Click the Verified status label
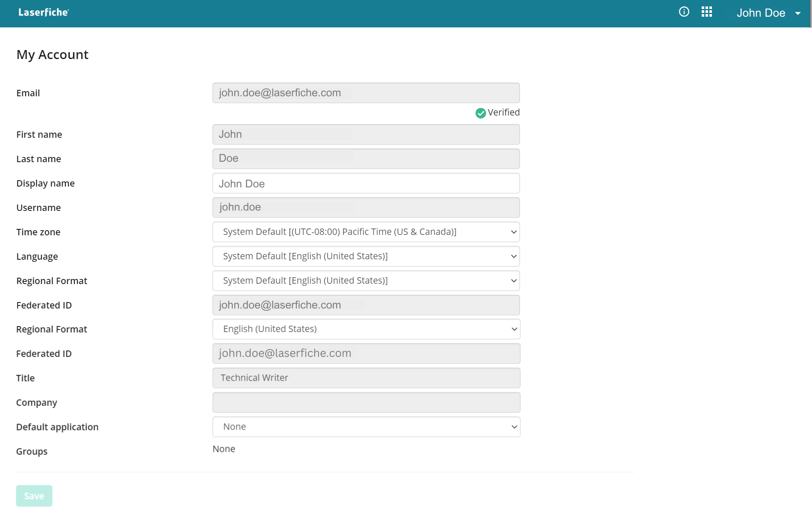 click(x=503, y=113)
